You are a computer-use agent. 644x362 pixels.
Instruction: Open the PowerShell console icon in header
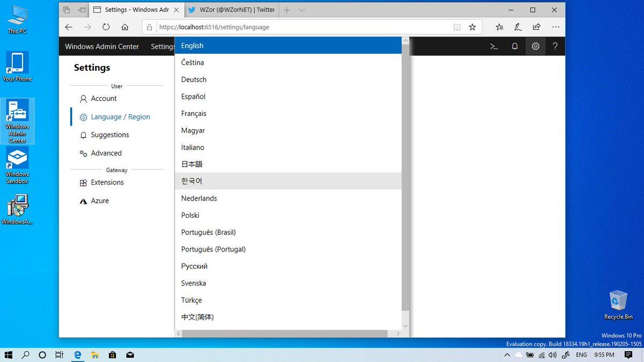click(x=494, y=46)
